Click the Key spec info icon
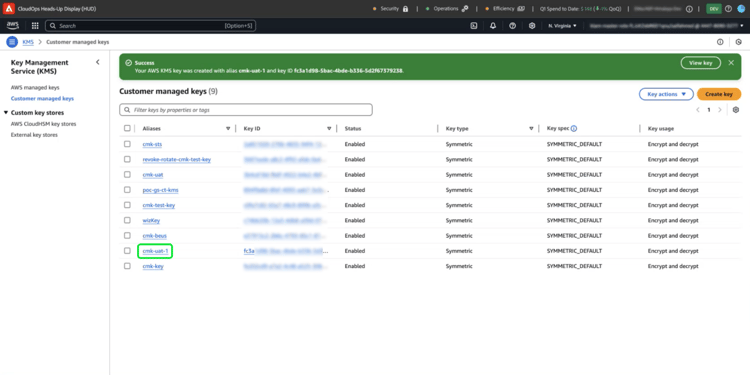 coord(574,129)
